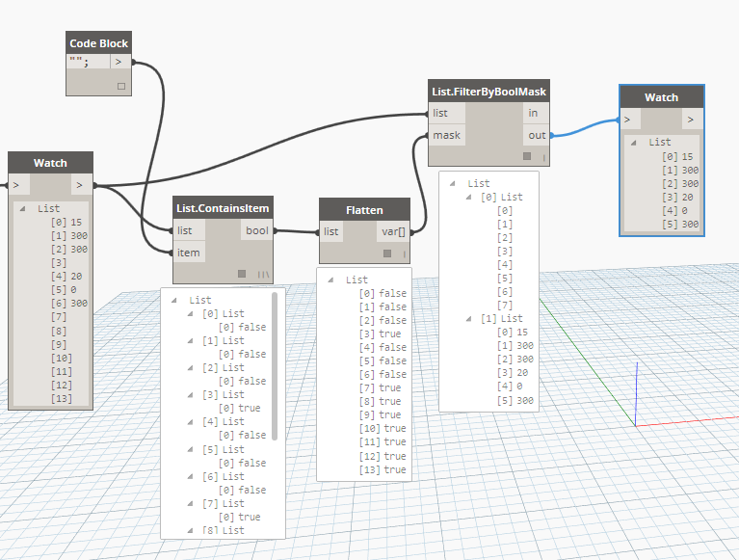This screenshot has width=739, height=560.
Task: Click preview square on List.FilterByBoolMask node
Action: coord(527,156)
